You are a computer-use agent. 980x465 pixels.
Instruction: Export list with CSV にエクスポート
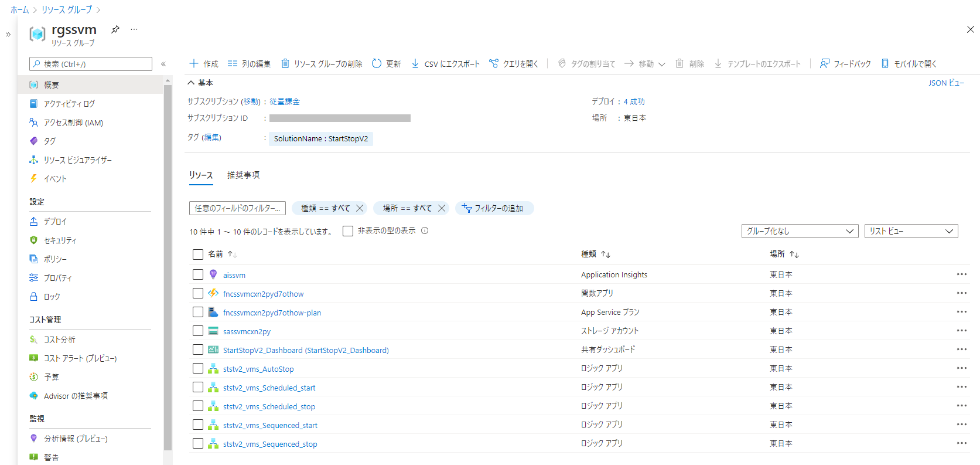tap(445, 64)
